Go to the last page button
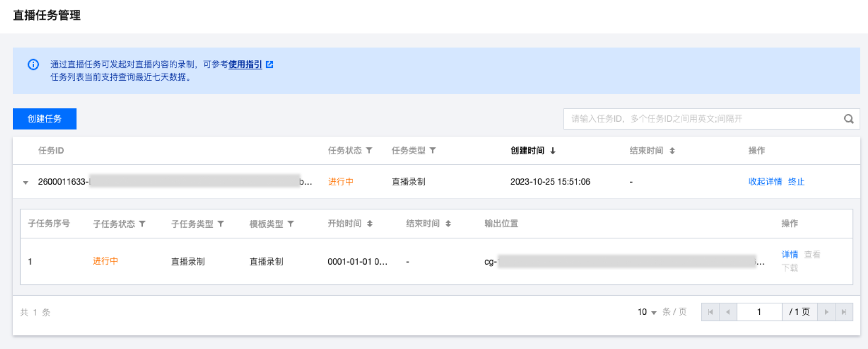 [x=844, y=312]
